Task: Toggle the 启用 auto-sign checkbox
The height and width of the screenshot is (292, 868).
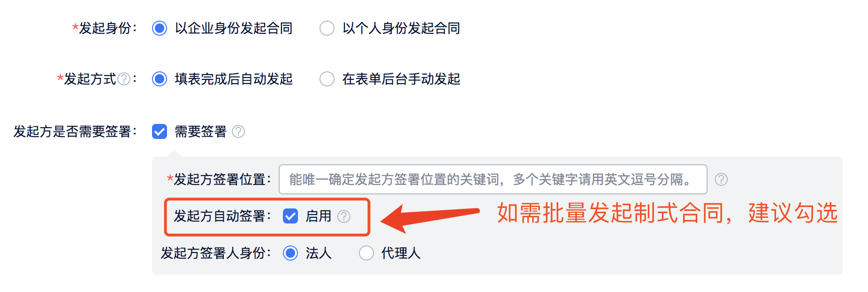Action: pyautogui.click(x=290, y=216)
